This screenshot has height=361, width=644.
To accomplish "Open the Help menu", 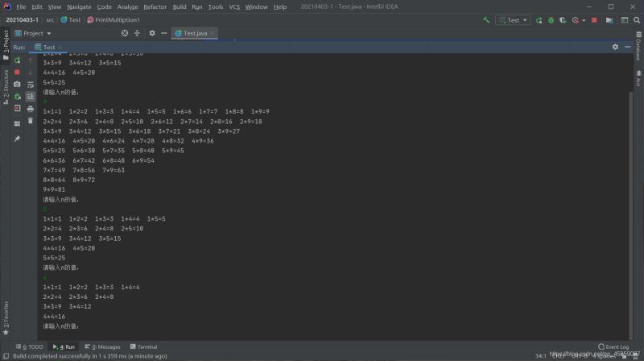I will click(x=279, y=6).
